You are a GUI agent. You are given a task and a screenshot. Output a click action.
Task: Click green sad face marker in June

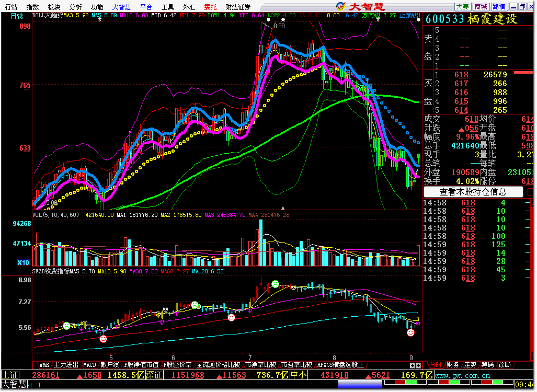point(195,305)
